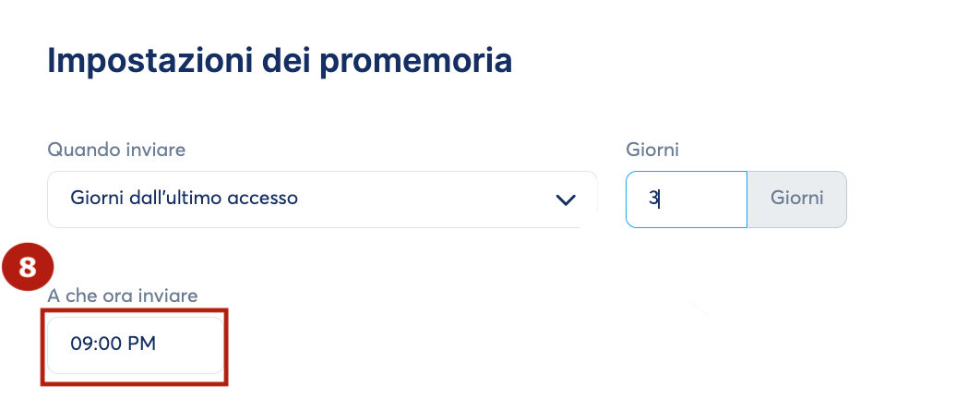
Task: Click the Giorni label above the number field
Action: (x=651, y=151)
